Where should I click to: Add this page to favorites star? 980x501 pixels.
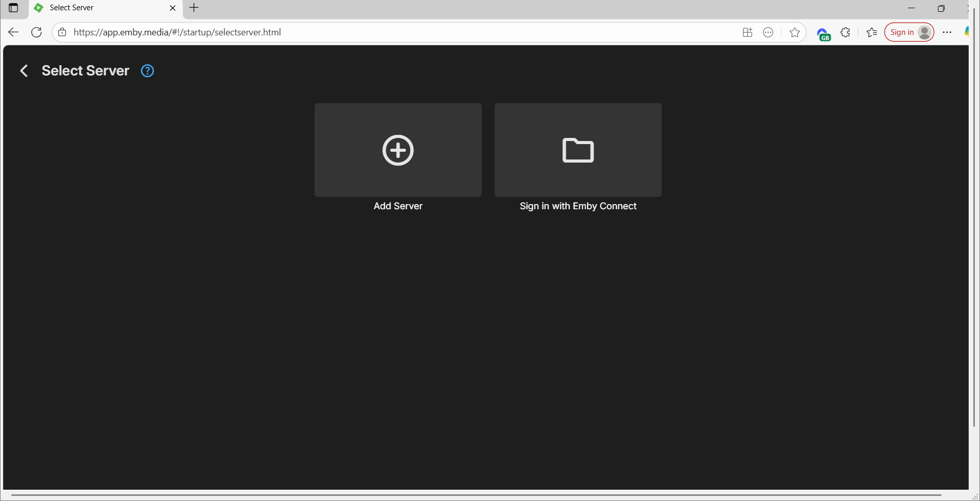(x=795, y=32)
